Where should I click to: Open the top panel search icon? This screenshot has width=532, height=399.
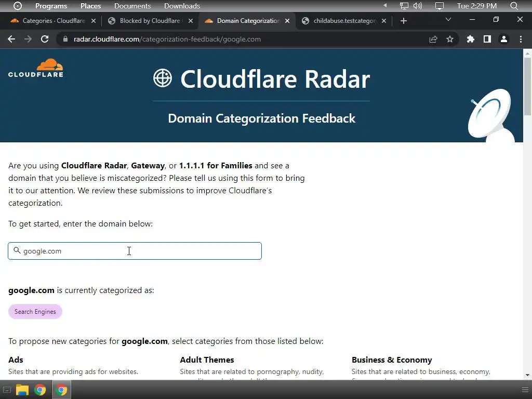(514, 6)
